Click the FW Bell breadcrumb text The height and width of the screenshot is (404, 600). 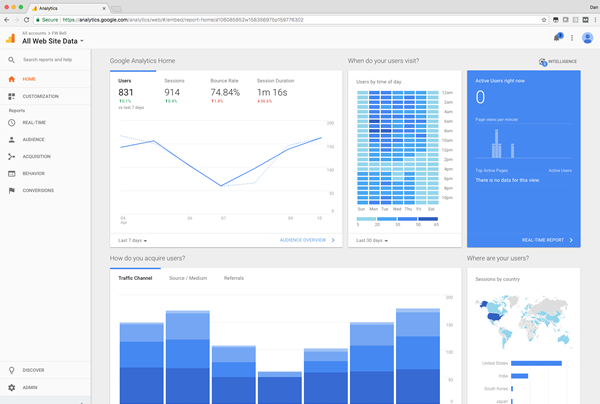[x=59, y=33]
